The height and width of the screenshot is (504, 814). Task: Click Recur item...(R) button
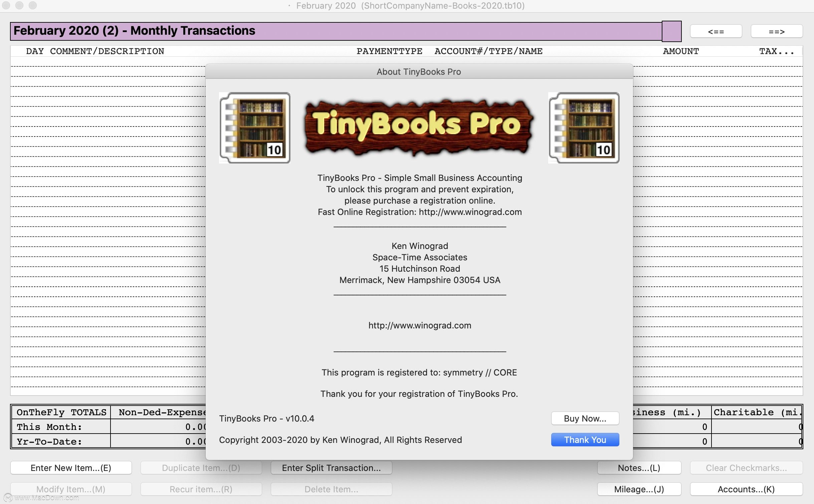click(x=201, y=489)
